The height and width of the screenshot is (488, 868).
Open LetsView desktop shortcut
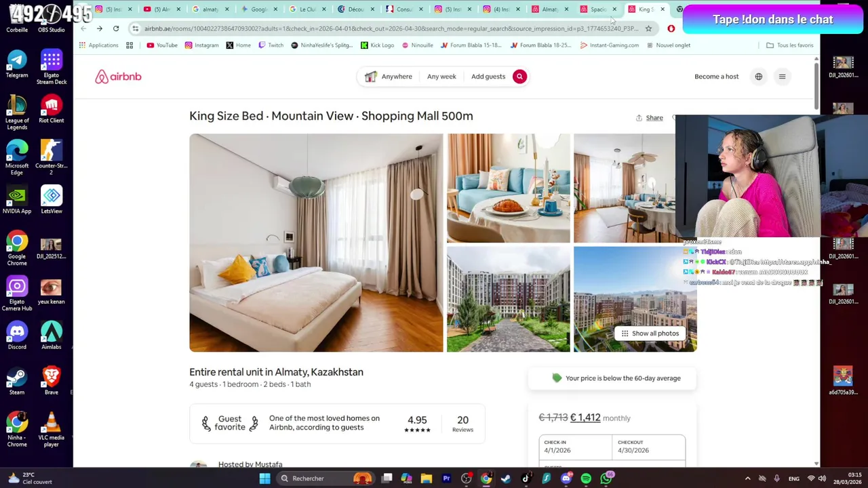point(52,200)
